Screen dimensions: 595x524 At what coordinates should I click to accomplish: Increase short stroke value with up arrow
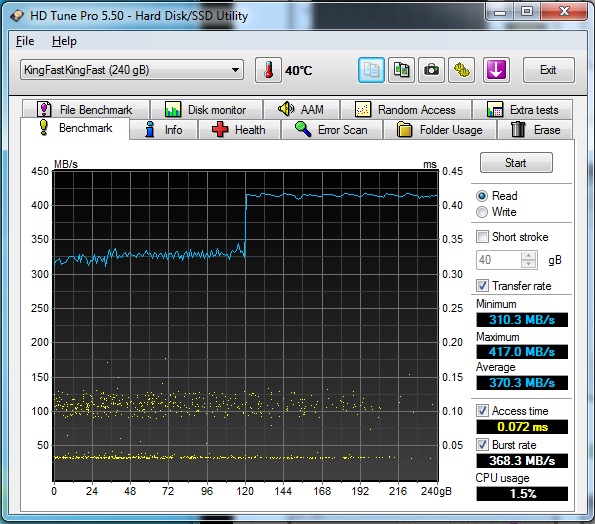point(528,256)
